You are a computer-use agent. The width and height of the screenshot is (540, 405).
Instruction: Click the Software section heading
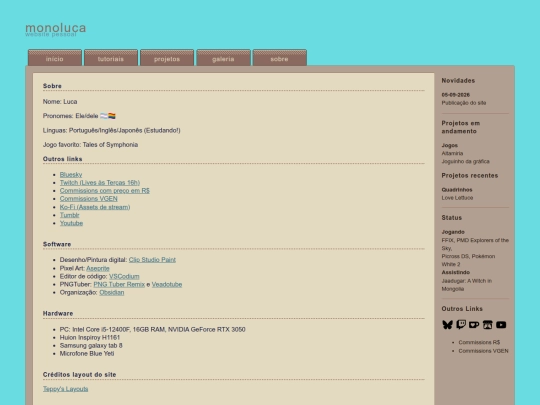click(x=57, y=244)
